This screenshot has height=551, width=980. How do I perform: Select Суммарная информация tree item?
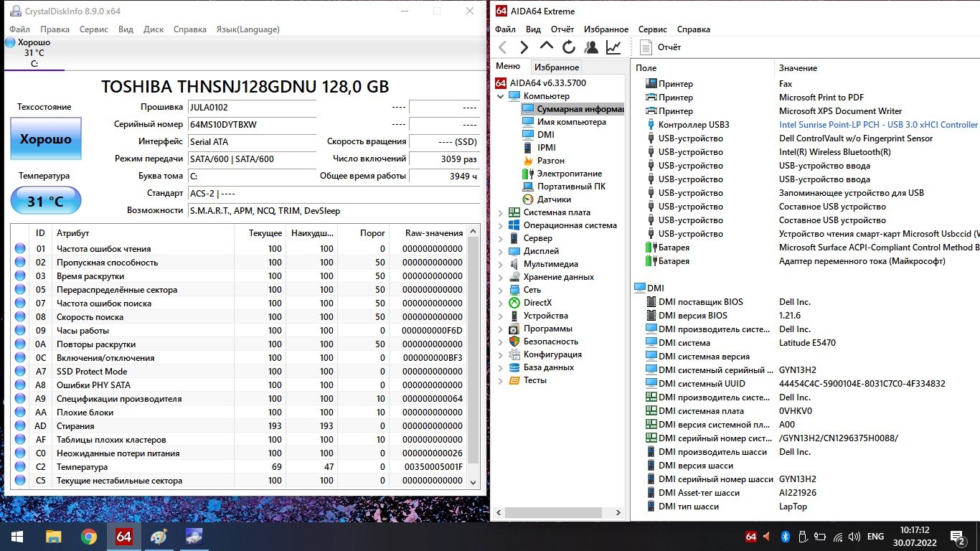573,109
